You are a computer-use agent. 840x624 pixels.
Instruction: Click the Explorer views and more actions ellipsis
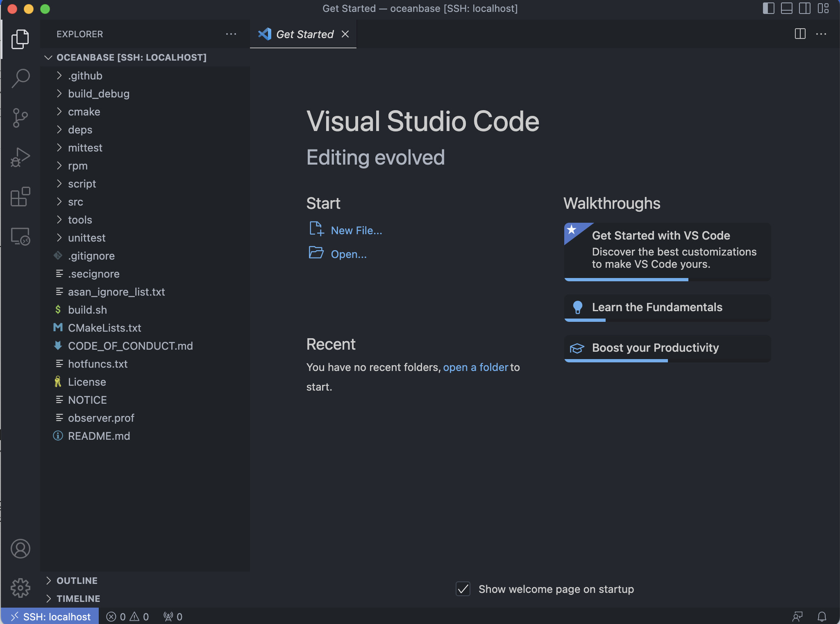[x=231, y=34]
